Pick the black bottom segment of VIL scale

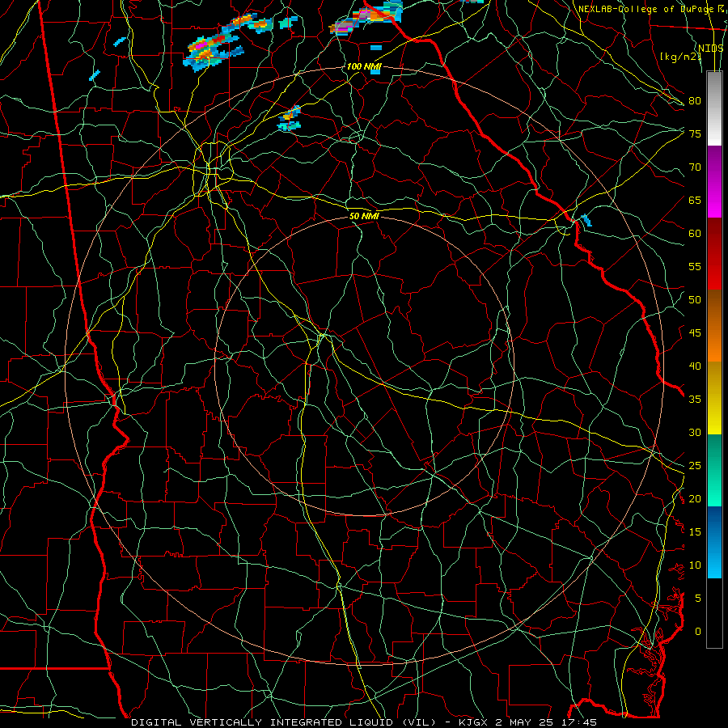(x=714, y=613)
